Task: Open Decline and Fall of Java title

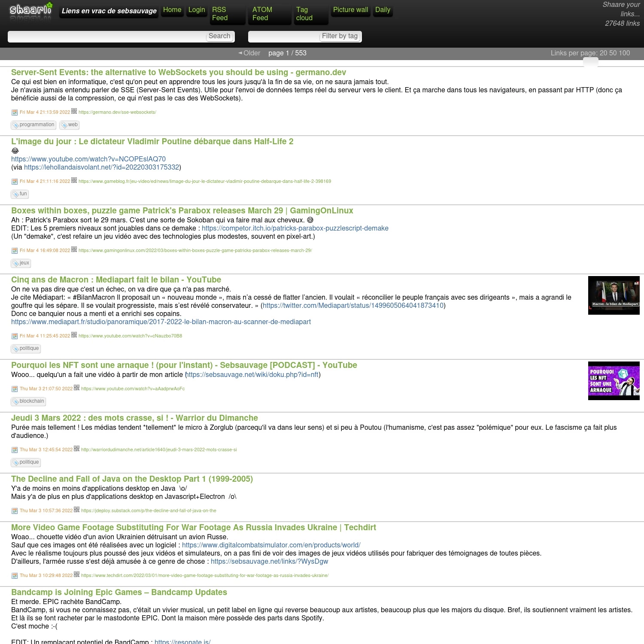Action: (132, 479)
